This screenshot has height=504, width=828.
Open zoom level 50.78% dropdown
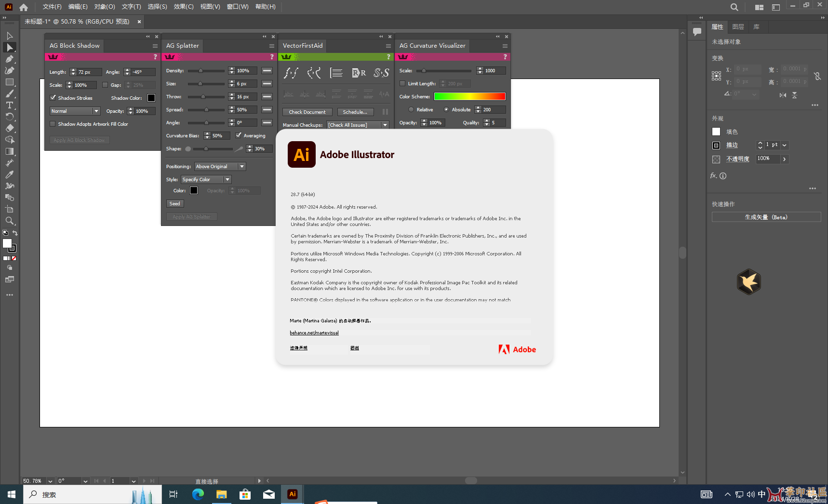point(50,481)
